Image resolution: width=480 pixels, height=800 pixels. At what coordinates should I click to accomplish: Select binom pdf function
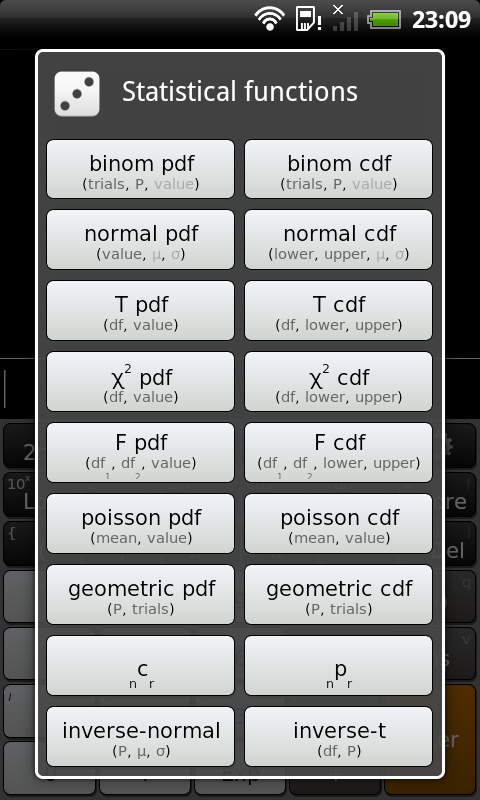(140, 169)
